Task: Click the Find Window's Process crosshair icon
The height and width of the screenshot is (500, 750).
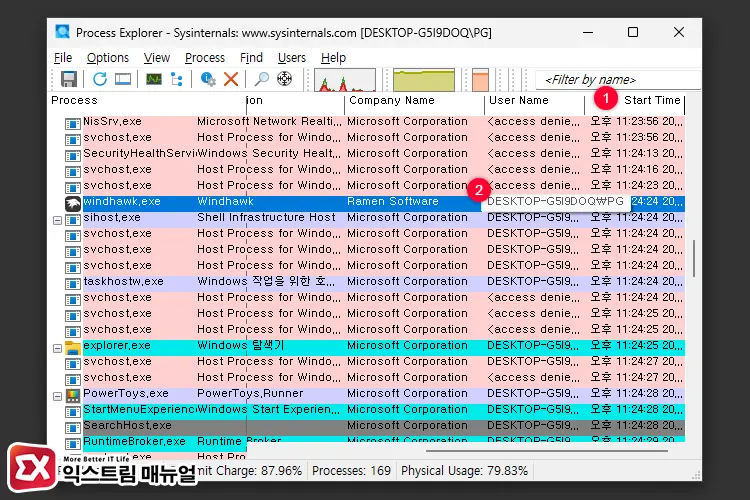Action: [284, 79]
